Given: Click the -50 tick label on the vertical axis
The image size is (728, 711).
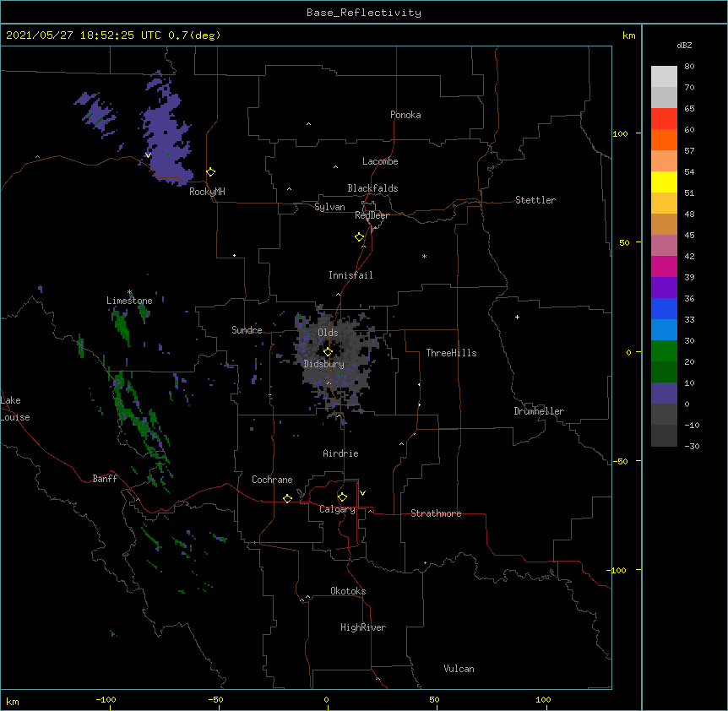Looking at the screenshot, I should [x=620, y=461].
